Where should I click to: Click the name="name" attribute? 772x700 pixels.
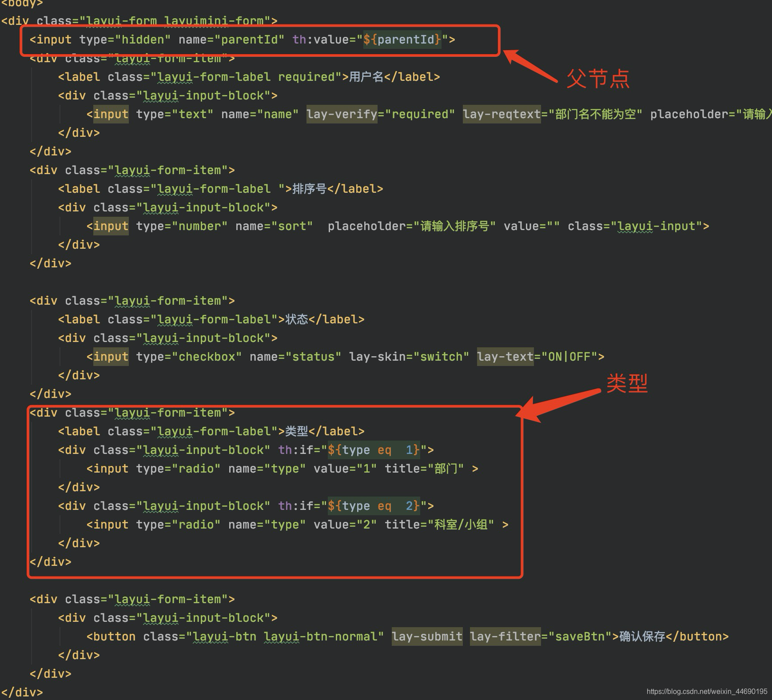260,114
